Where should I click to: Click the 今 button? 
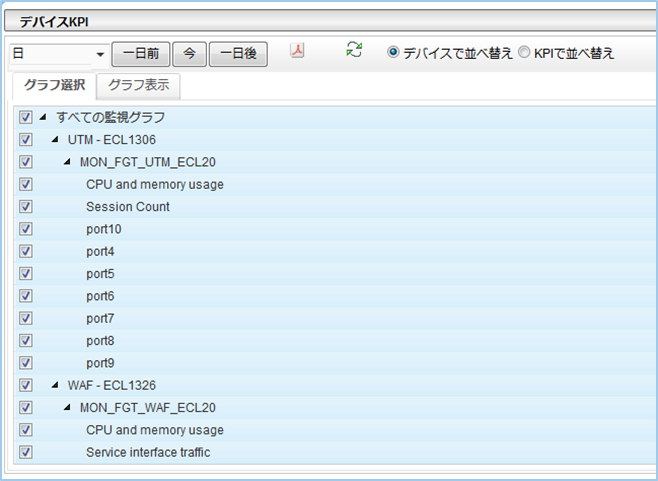click(x=189, y=54)
